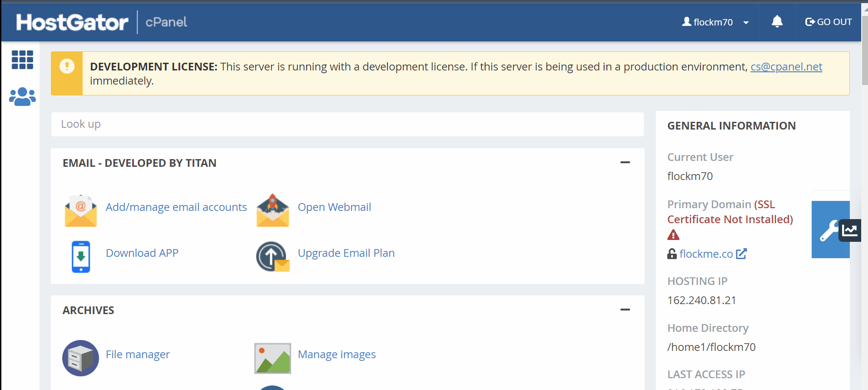Screen dimensions: 868x390
Task: Click the GENERAL INFORMATION heading
Action: (x=731, y=126)
